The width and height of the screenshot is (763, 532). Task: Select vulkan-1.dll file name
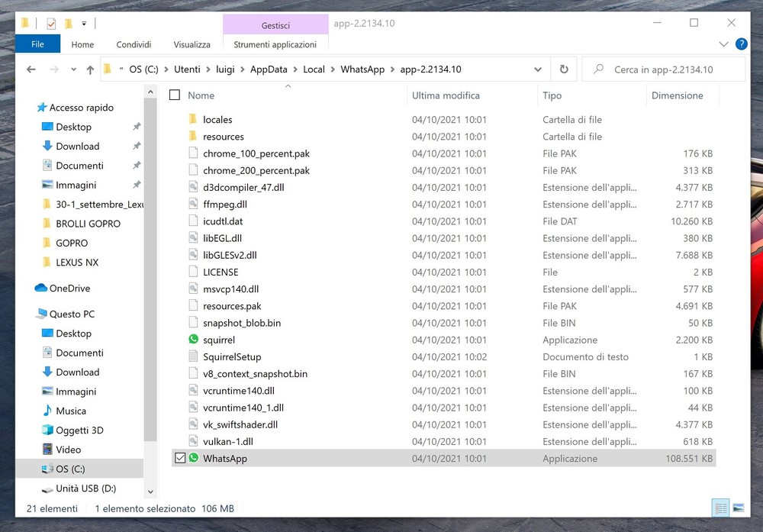(x=228, y=441)
